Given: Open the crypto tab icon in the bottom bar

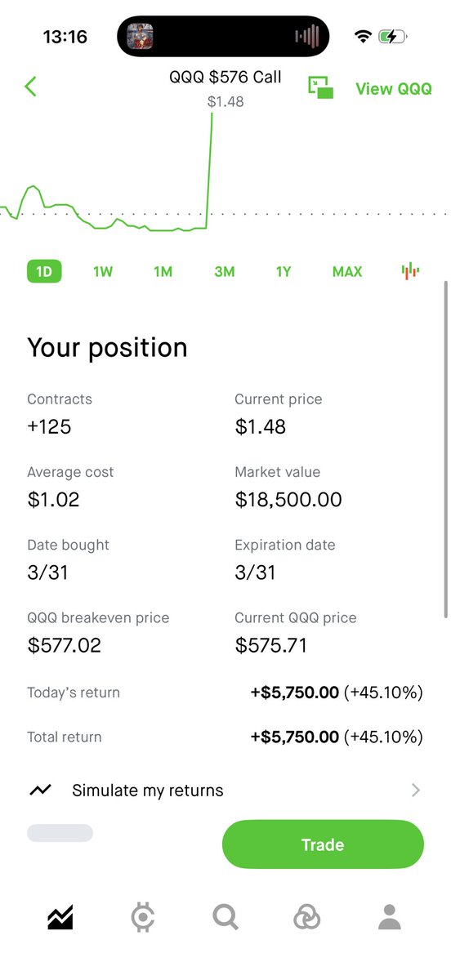Looking at the screenshot, I should (143, 918).
